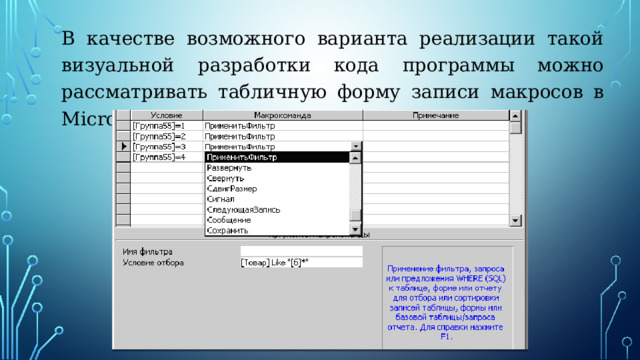The image size is (640, 360).
Task: Click the Условие column header
Action: 167,116
